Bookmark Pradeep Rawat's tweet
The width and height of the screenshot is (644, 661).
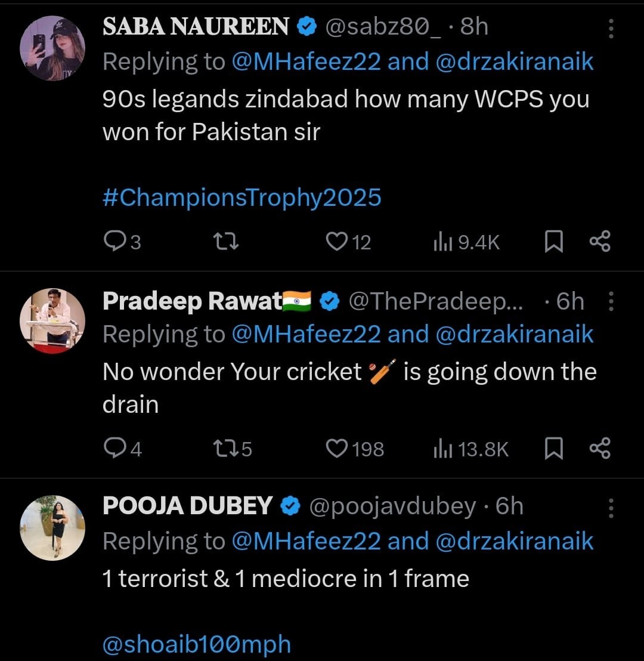pyautogui.click(x=554, y=448)
